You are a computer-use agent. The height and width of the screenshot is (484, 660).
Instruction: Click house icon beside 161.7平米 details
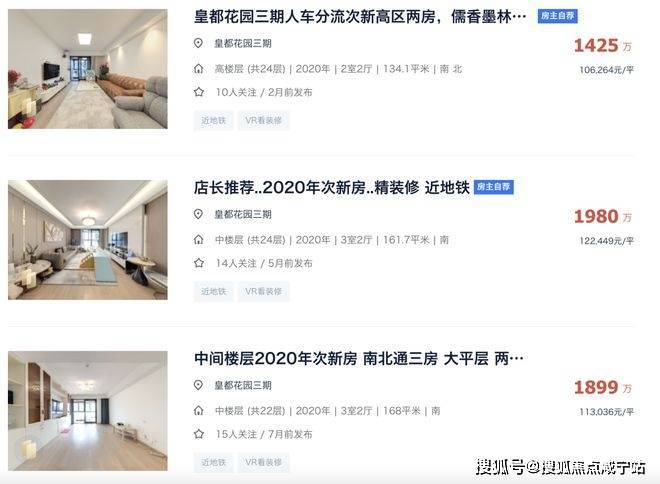[198, 240]
